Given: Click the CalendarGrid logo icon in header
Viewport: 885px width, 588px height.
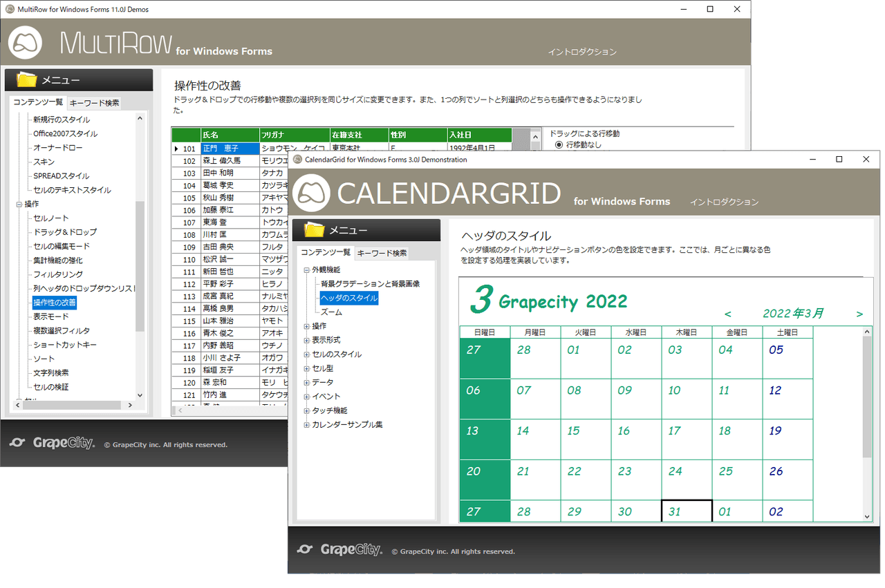Looking at the screenshot, I should pyautogui.click(x=311, y=193).
